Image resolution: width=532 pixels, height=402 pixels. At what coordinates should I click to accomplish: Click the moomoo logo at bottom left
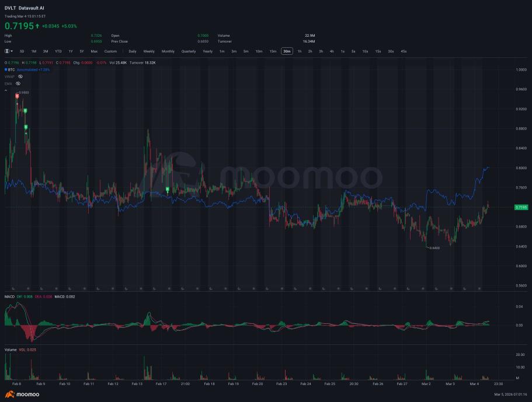(x=22, y=394)
